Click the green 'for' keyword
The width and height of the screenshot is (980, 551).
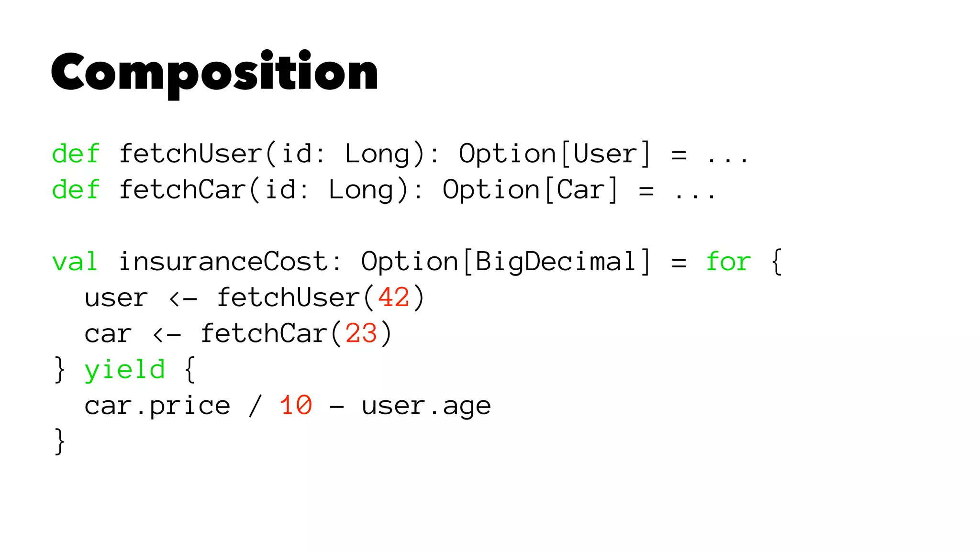pos(728,262)
